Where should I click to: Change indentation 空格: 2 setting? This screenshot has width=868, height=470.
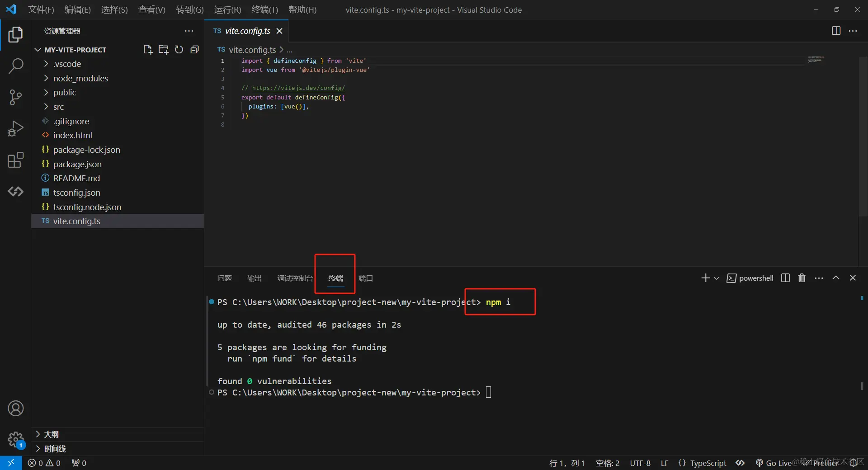click(608, 463)
